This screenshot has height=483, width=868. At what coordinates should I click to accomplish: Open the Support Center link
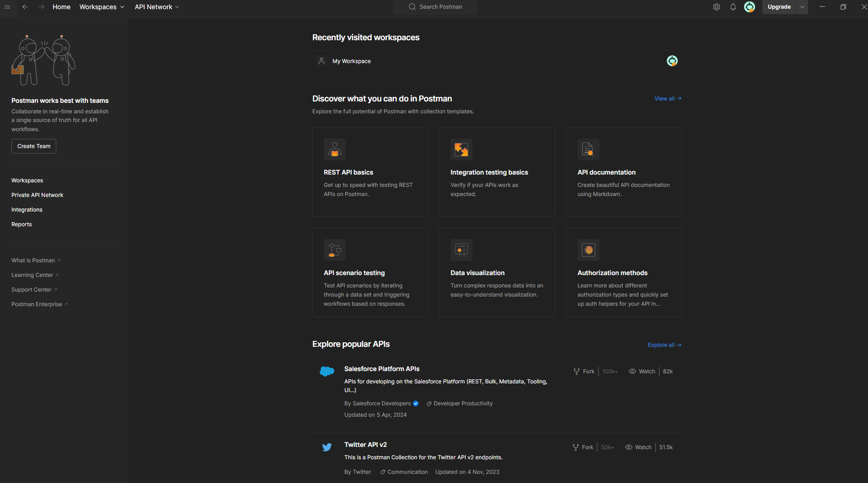(x=34, y=290)
